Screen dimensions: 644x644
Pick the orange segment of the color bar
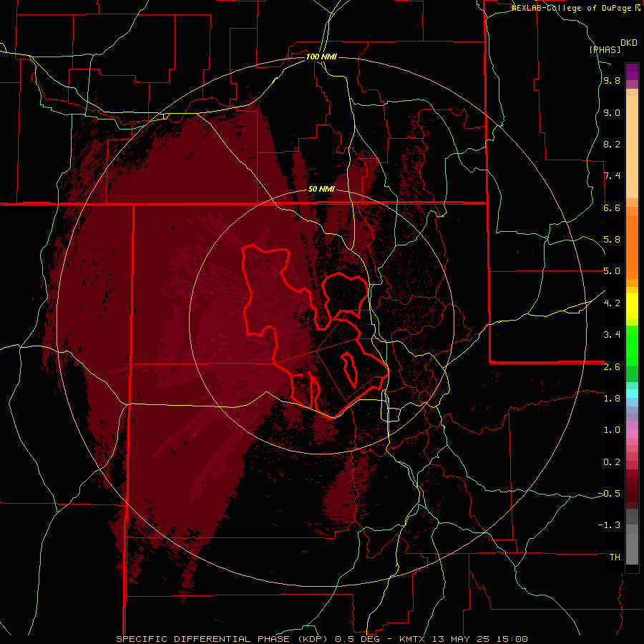tap(632, 247)
